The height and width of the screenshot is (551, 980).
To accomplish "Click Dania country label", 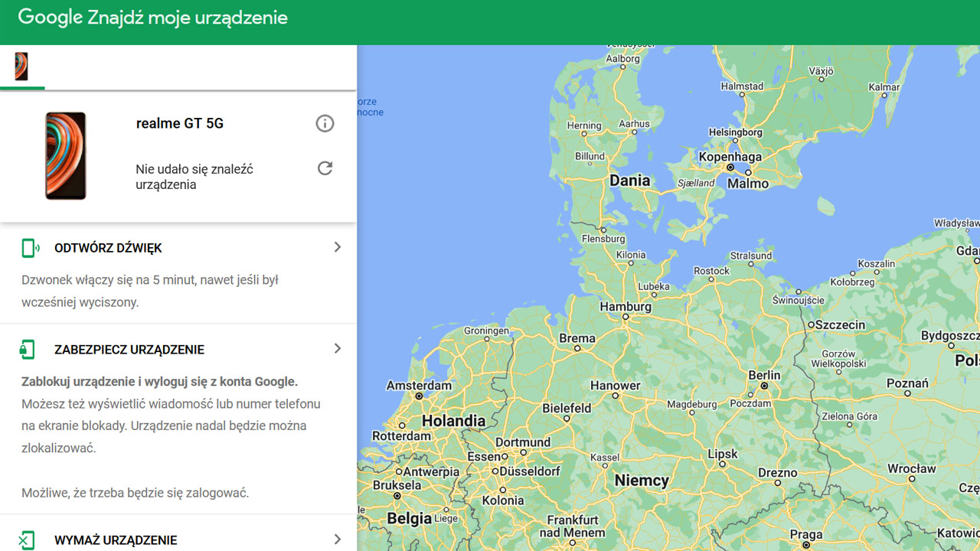I will tap(629, 181).
